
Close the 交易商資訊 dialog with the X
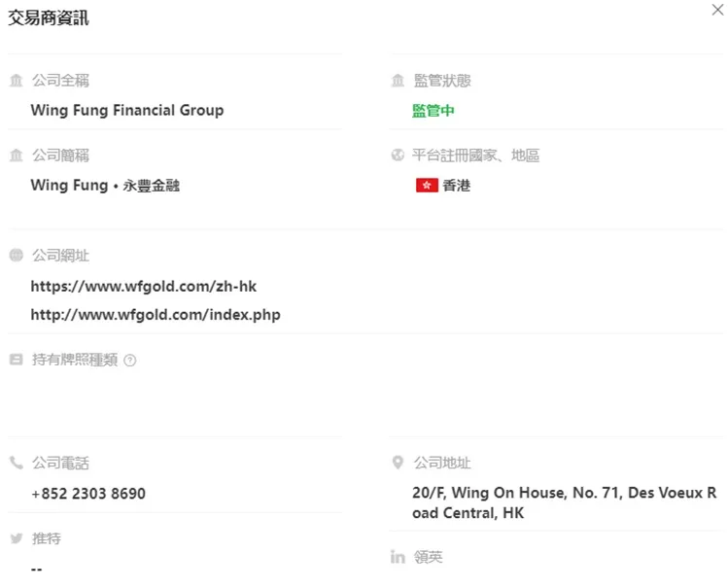(x=717, y=10)
